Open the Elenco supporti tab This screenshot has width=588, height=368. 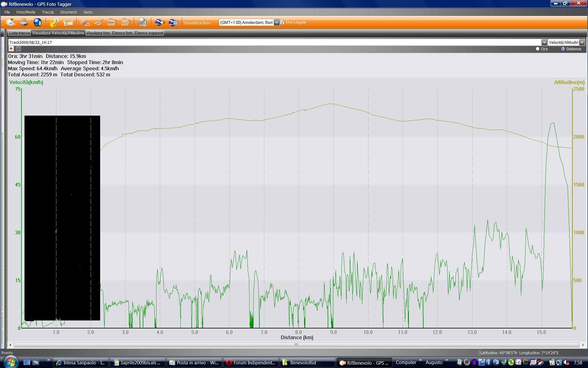coord(149,33)
